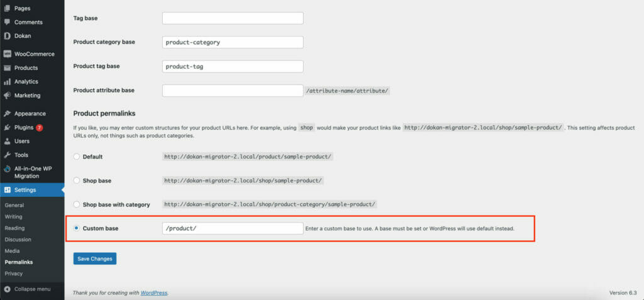Click the Tools wrench icon
Screen dimensions: 644x300
click(x=7, y=155)
